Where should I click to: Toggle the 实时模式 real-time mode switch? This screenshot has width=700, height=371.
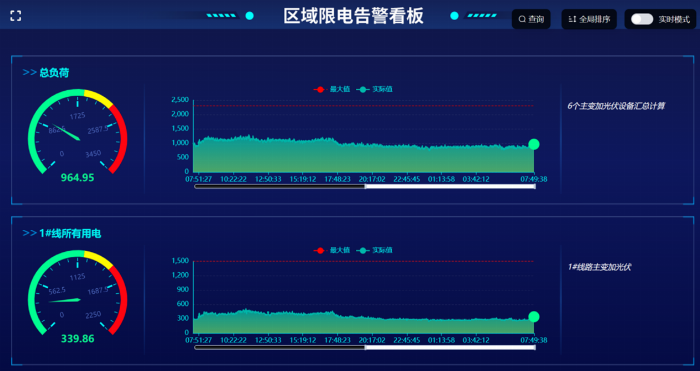[x=642, y=19]
